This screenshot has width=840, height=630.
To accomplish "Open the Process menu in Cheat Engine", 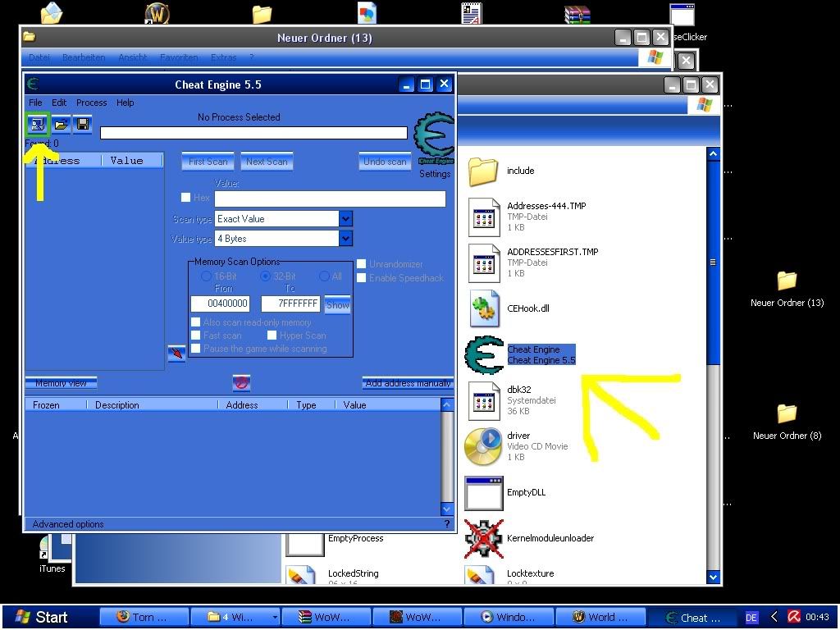I will (91, 103).
